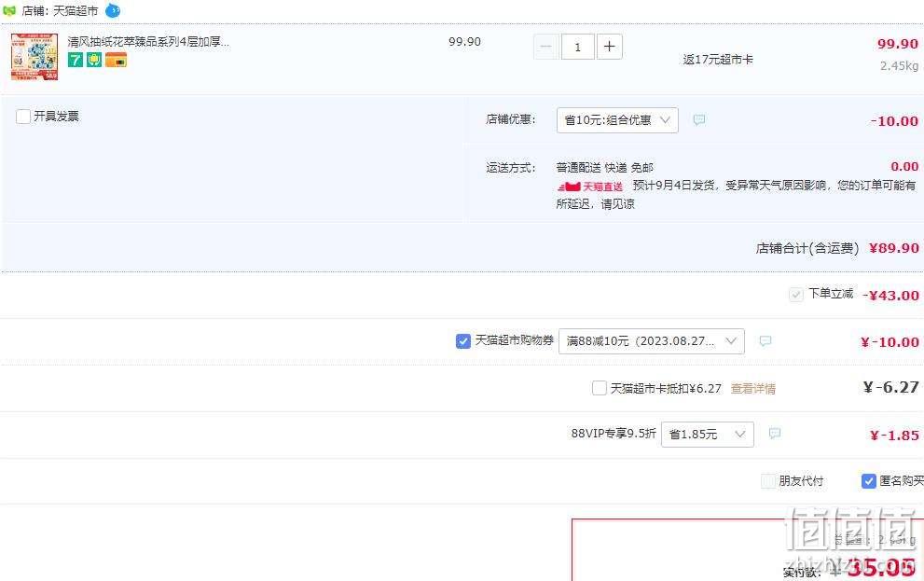Click the green shield guarantee badge
The image size is (924, 581).
pyautogui.click(x=94, y=60)
